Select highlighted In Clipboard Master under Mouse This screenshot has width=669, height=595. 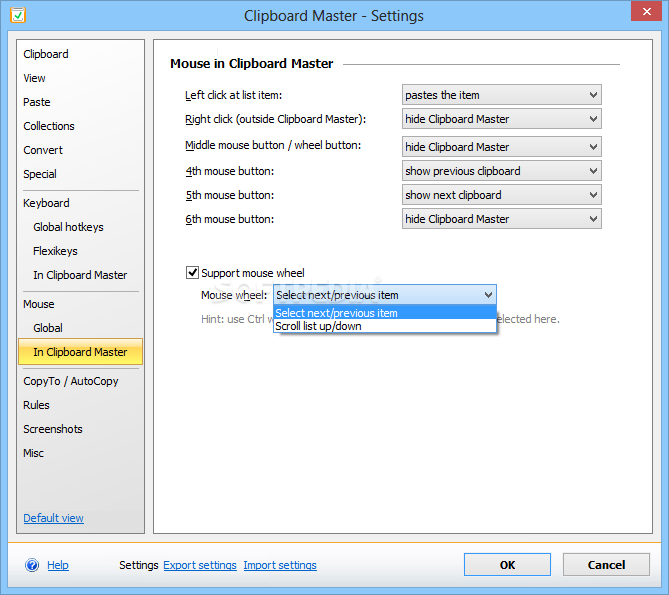point(80,352)
